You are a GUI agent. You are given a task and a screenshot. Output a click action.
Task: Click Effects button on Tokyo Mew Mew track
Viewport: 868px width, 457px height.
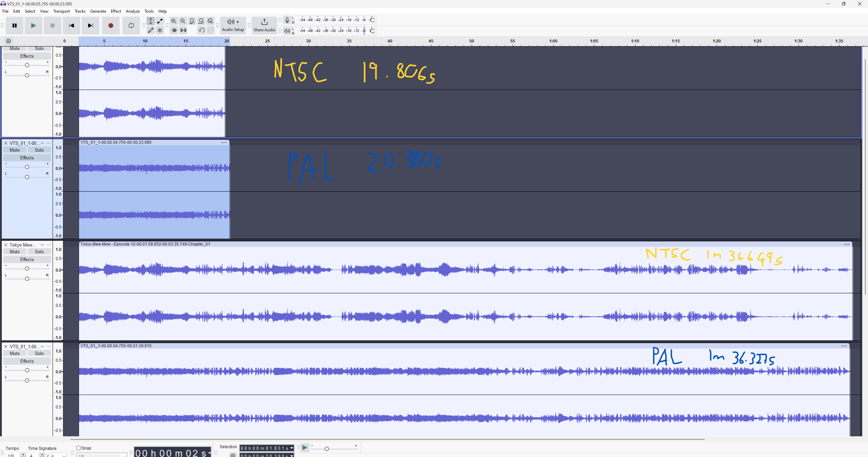click(x=27, y=259)
